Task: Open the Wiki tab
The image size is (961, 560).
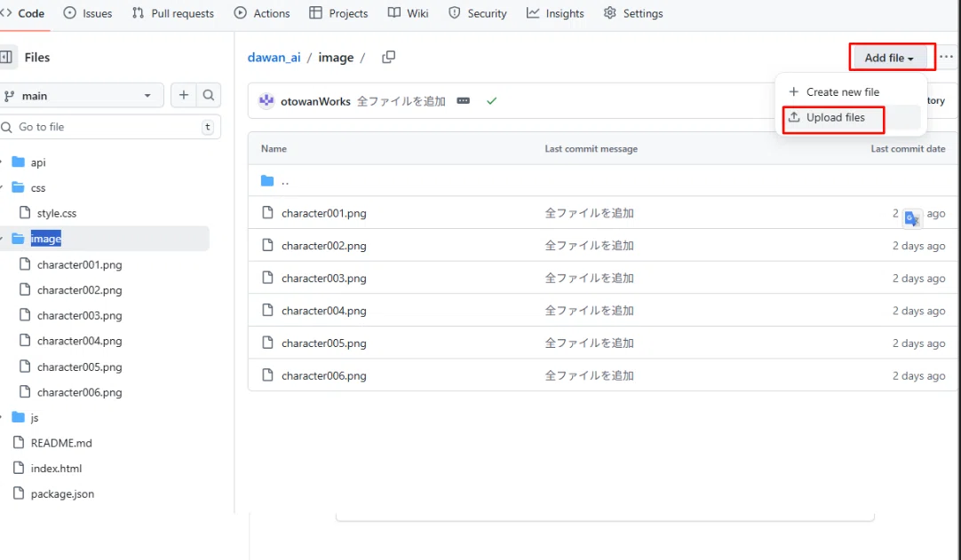Action: click(409, 13)
